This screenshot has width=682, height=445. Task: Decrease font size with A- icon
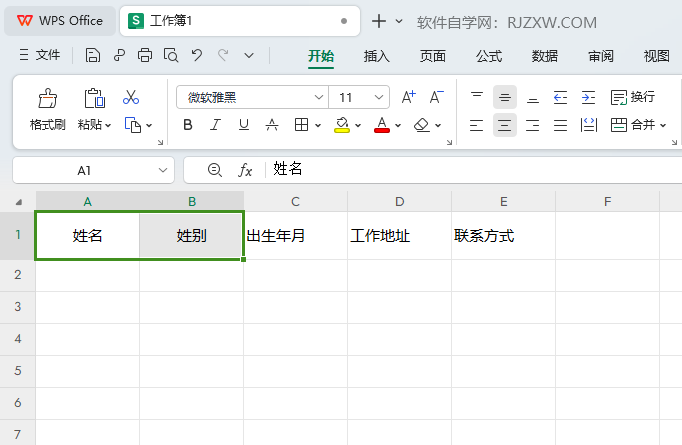tap(436, 97)
